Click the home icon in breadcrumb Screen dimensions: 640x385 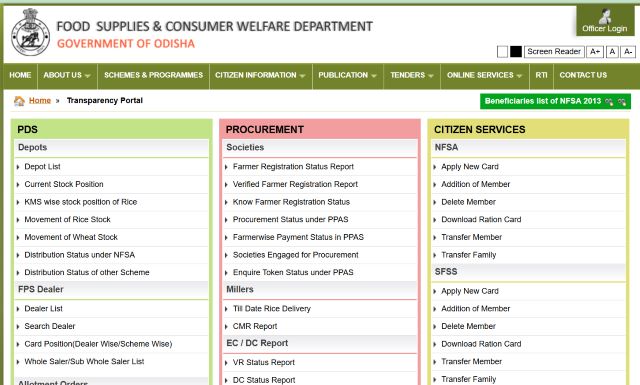pyautogui.click(x=19, y=101)
